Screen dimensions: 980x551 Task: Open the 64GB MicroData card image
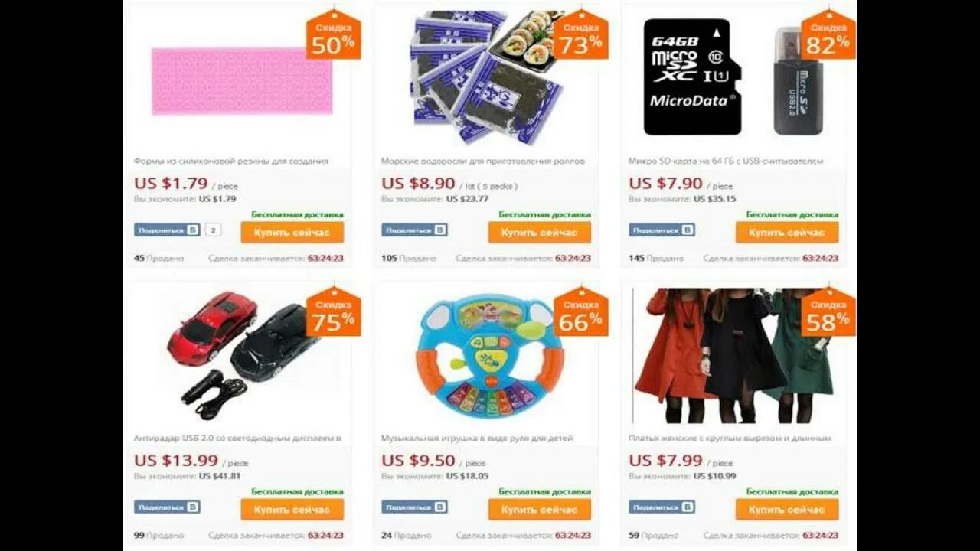tap(692, 77)
